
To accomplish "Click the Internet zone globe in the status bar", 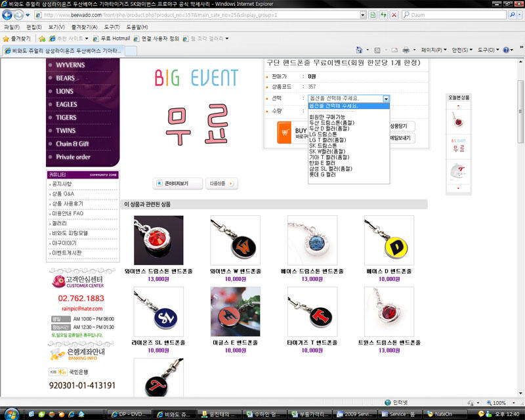I will [x=388, y=402].
